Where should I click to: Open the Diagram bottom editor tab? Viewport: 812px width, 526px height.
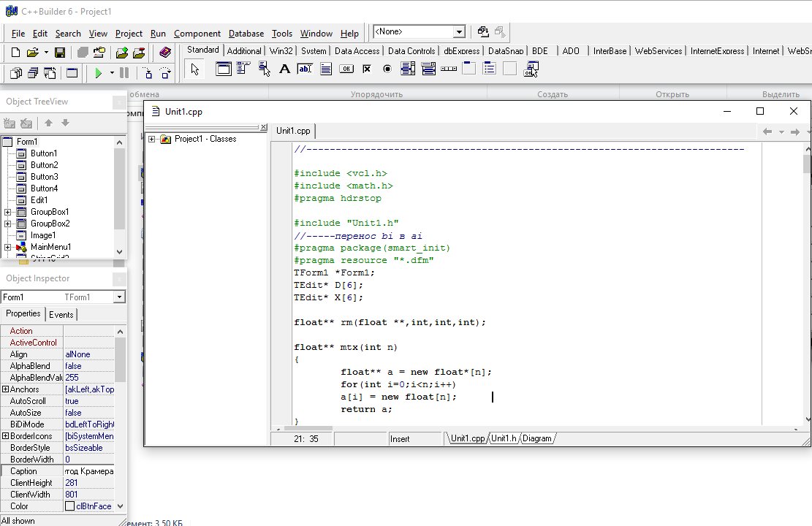tap(537, 438)
